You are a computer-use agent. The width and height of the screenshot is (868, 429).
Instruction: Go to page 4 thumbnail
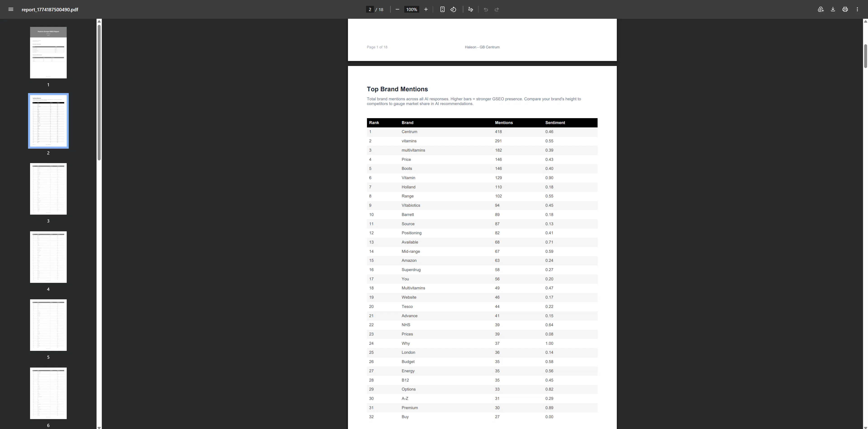(x=48, y=257)
